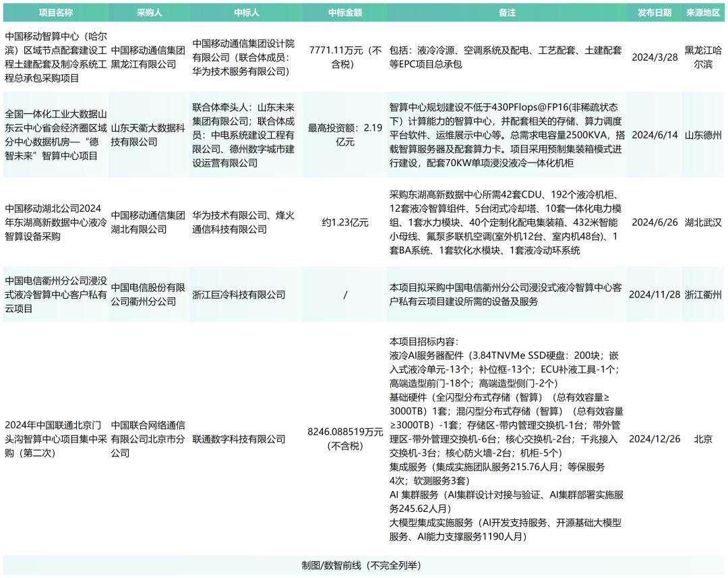The width and height of the screenshot is (728, 578).
Task: Click the 中标人 column header
Action: (247, 13)
